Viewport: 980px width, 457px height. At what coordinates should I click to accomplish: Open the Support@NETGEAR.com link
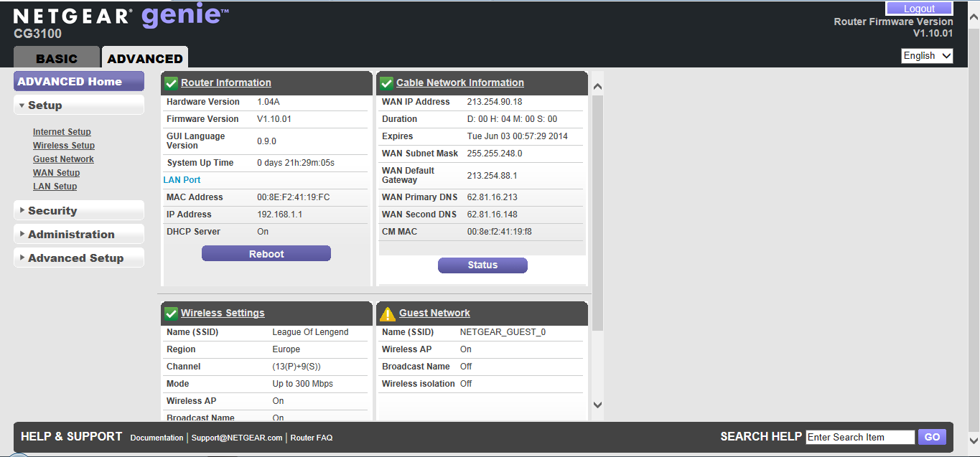click(x=237, y=438)
